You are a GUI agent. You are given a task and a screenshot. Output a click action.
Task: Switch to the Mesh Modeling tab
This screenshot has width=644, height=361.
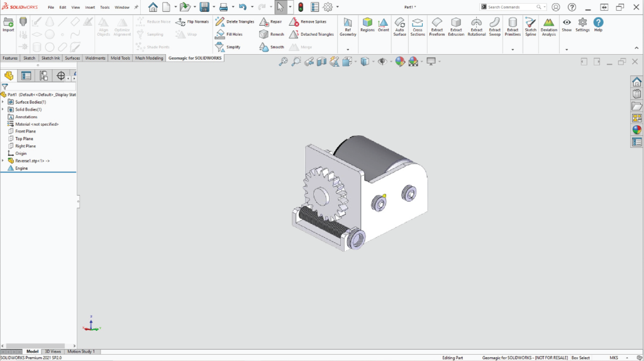(x=148, y=58)
